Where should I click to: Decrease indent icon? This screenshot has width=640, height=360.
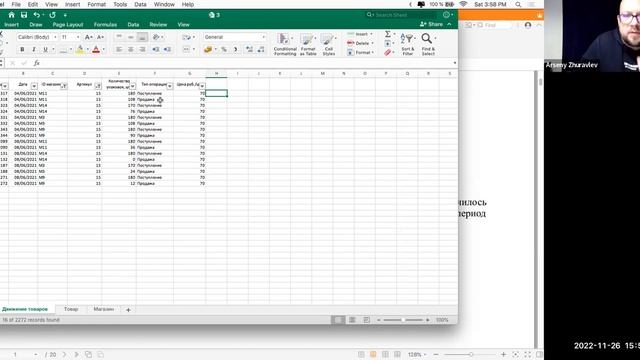[156, 49]
